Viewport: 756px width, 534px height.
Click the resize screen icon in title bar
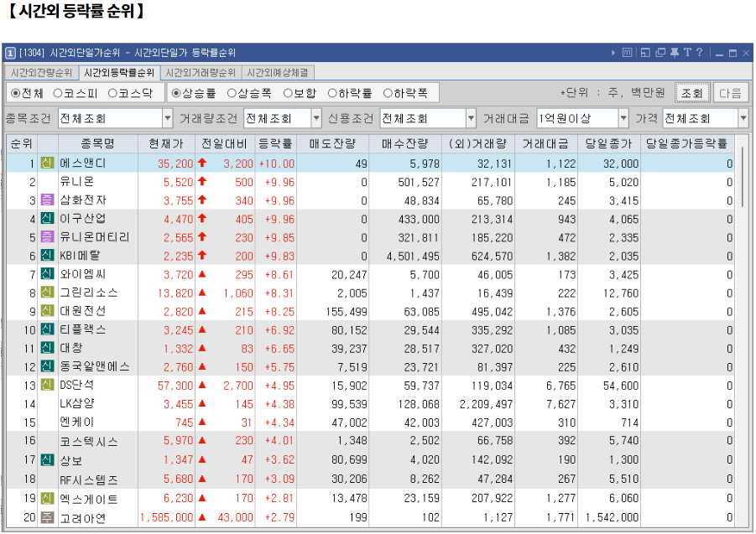point(647,52)
